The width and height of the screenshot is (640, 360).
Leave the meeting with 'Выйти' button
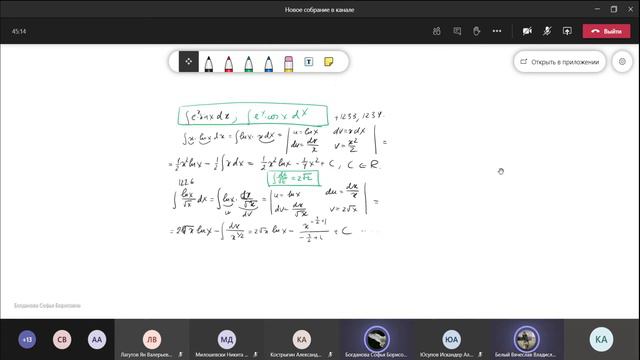click(x=607, y=31)
